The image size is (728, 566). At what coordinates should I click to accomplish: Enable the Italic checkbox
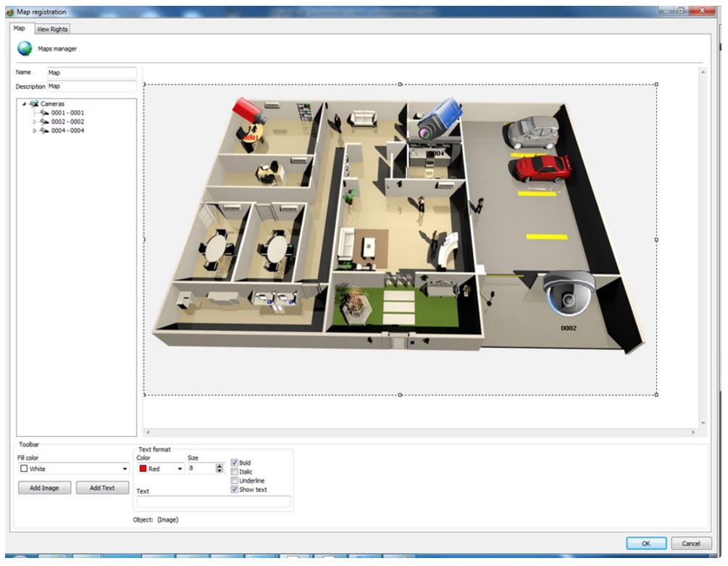[x=234, y=472]
